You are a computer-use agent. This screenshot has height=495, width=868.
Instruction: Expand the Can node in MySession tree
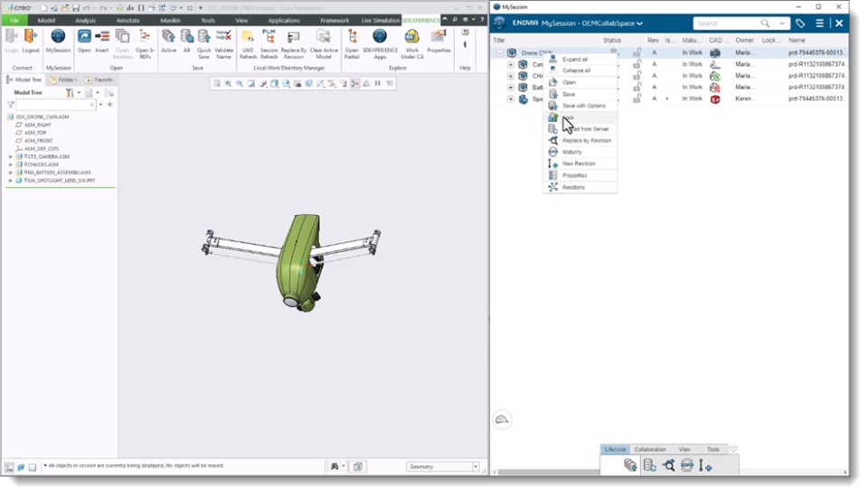click(x=510, y=65)
